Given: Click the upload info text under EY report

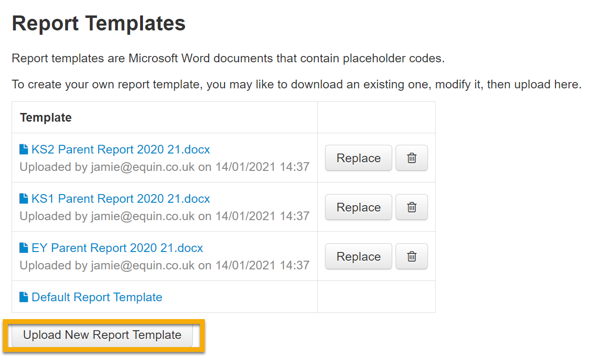Looking at the screenshot, I should 165,266.
